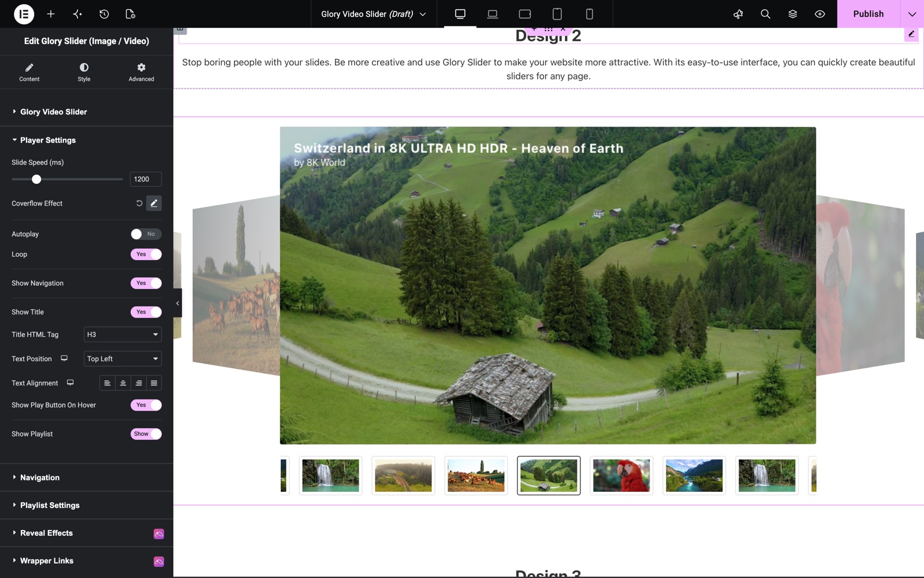Screen dimensions: 924x578
Task: Turn off the Loop switch
Action: pos(146,254)
